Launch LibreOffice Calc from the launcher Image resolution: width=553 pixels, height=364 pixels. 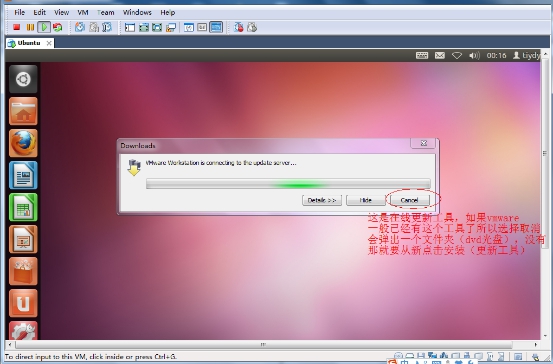pos(23,207)
